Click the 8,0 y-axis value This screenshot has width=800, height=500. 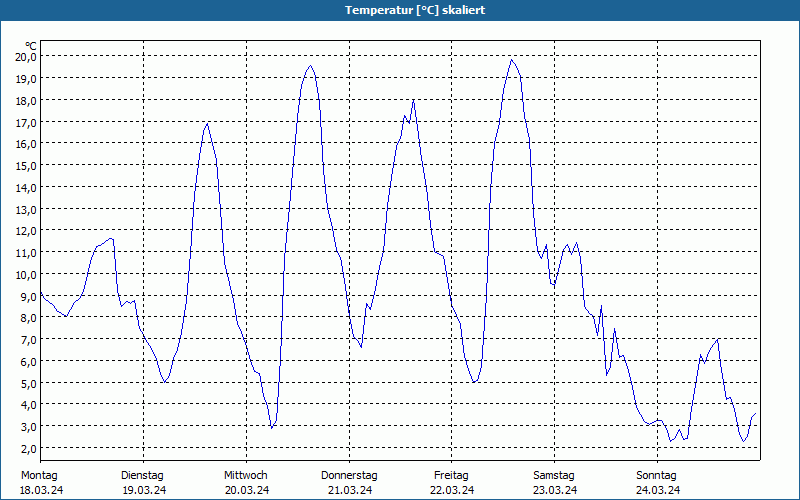(28, 318)
